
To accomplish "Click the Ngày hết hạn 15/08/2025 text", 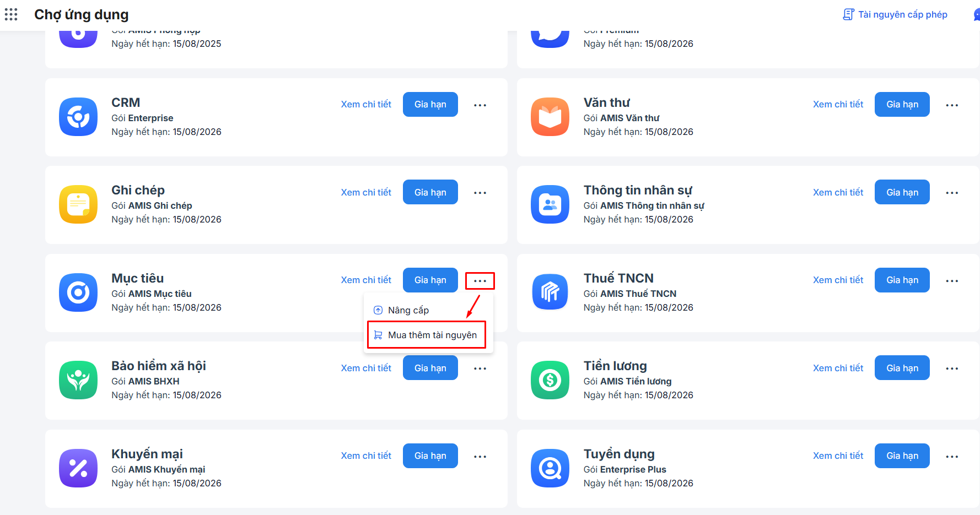I will (x=166, y=44).
